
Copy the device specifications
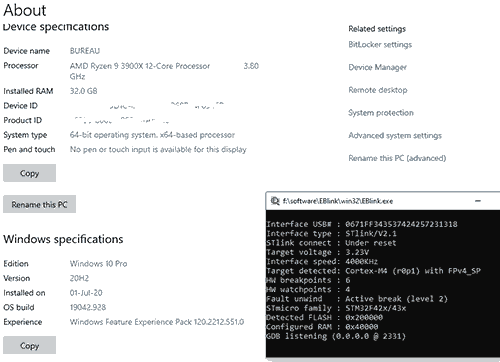pos(29,173)
